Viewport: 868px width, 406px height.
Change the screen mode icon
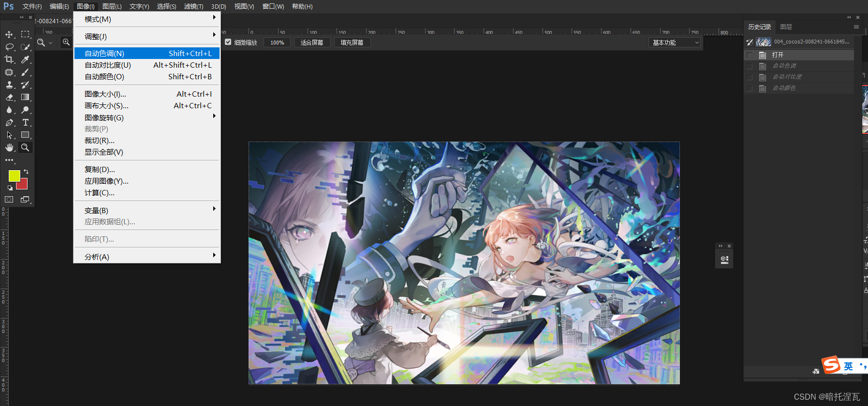tap(25, 199)
